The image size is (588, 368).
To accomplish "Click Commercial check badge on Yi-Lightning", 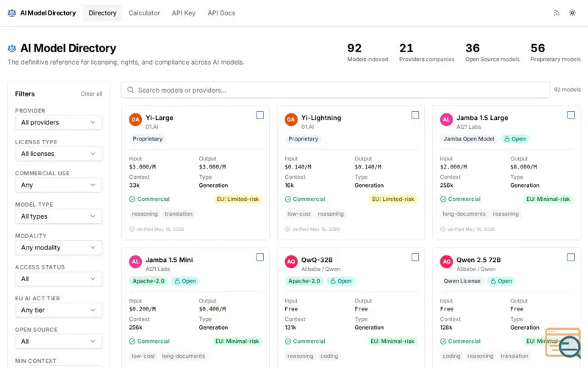I will point(305,199).
